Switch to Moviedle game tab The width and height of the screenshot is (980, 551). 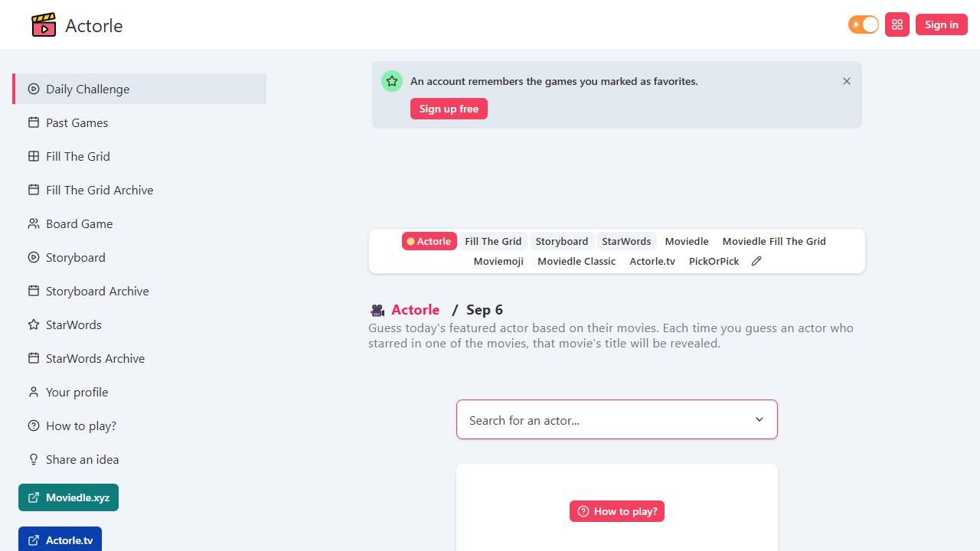[x=687, y=241]
